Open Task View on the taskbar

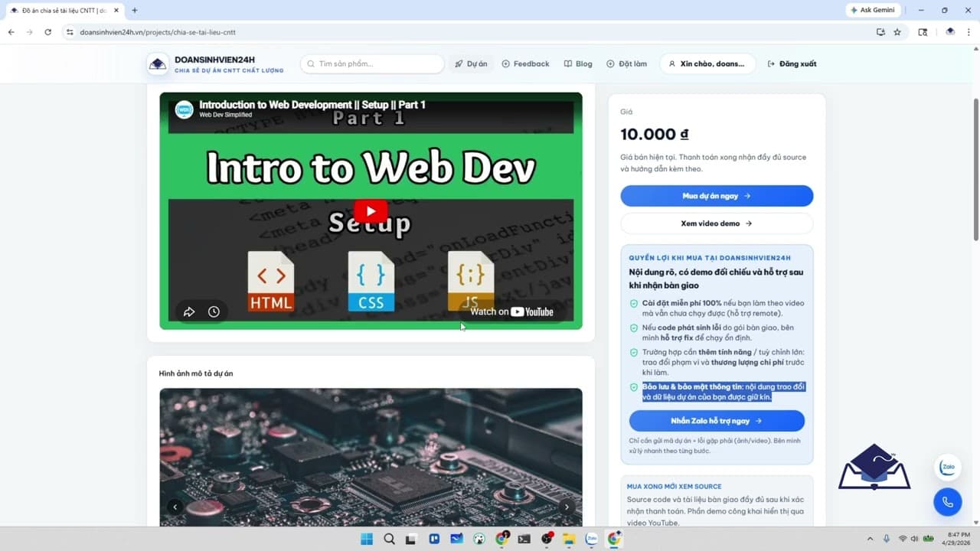(411, 539)
